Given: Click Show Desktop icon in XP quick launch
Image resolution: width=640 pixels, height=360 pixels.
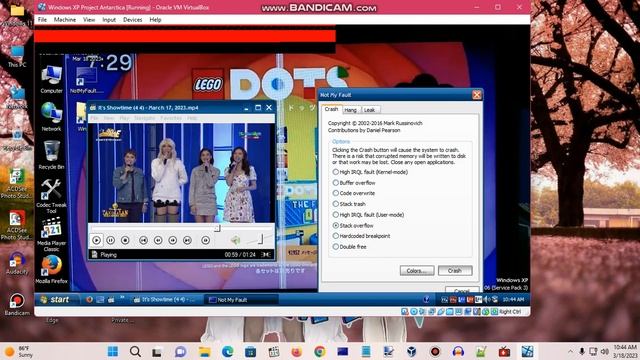Looking at the screenshot, I should tap(100, 300).
